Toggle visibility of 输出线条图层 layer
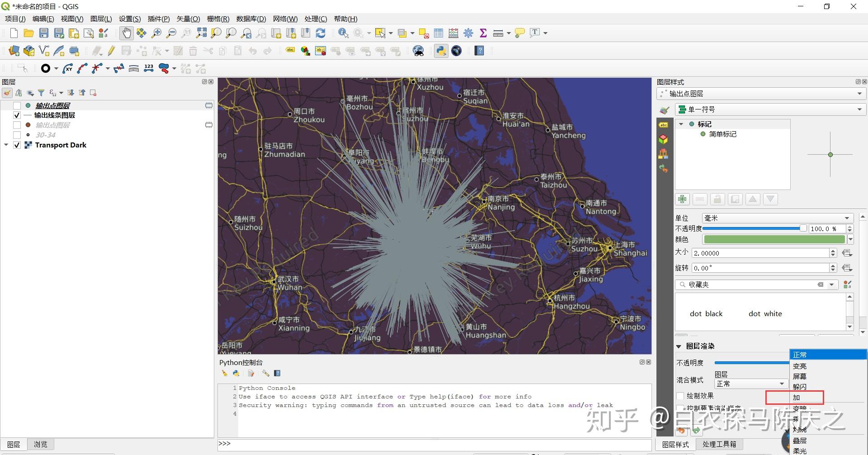868x455 pixels. tap(17, 115)
